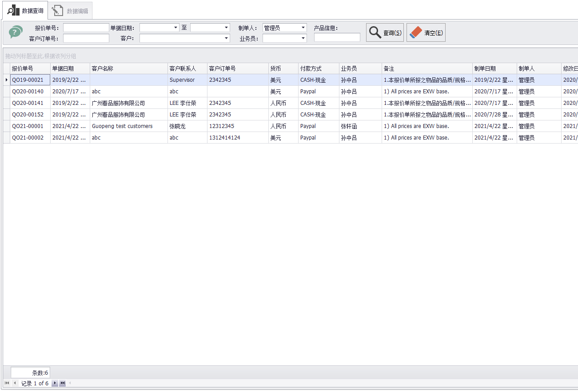Click the 查询(S) search button

coord(385,32)
